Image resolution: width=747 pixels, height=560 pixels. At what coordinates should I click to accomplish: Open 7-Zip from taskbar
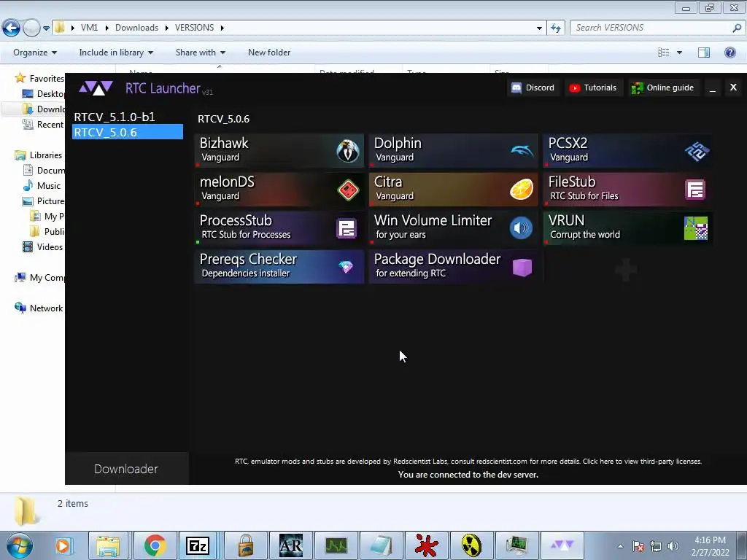point(198,545)
